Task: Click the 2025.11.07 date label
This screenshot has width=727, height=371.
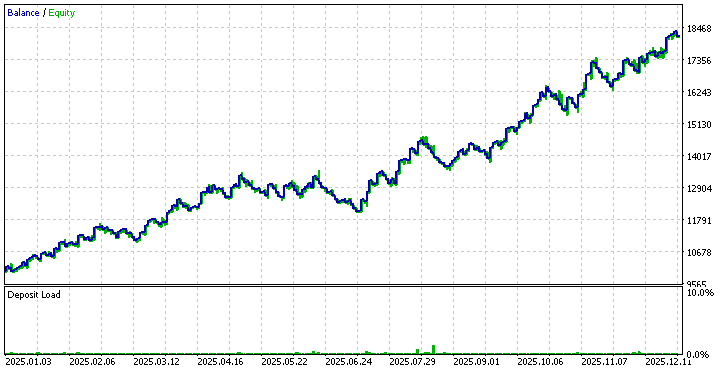Action: 605,362
